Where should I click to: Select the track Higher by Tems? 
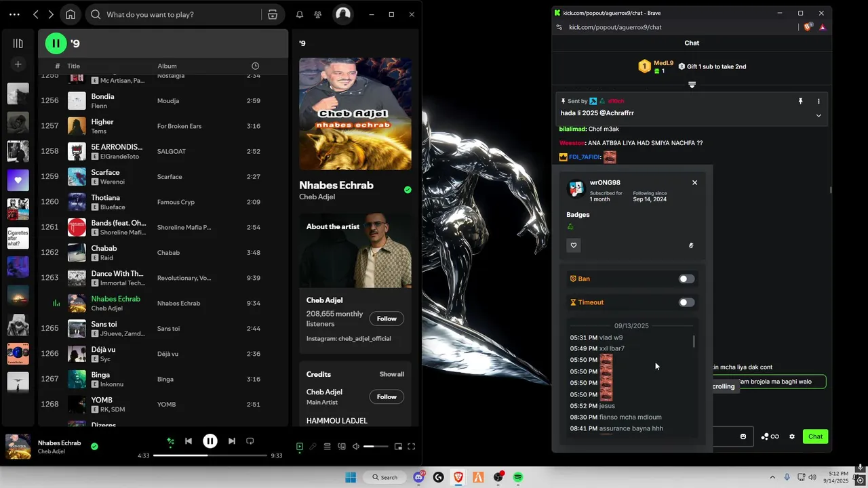163,126
